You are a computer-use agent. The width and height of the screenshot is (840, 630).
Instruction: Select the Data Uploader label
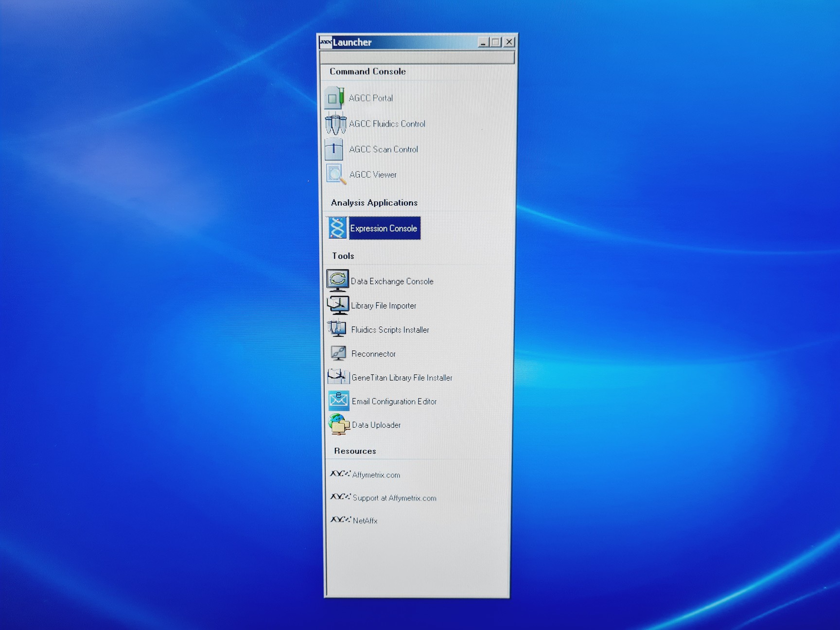coord(376,425)
